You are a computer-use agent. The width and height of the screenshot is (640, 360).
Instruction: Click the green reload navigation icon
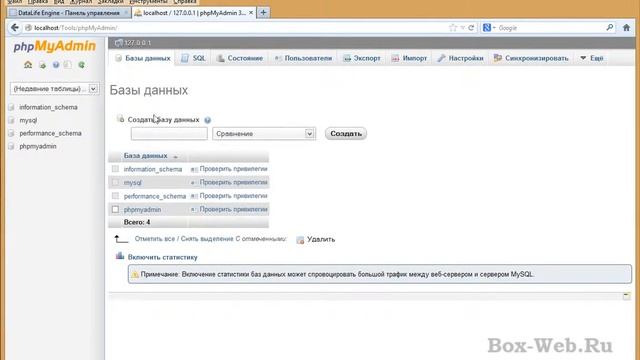click(82, 65)
